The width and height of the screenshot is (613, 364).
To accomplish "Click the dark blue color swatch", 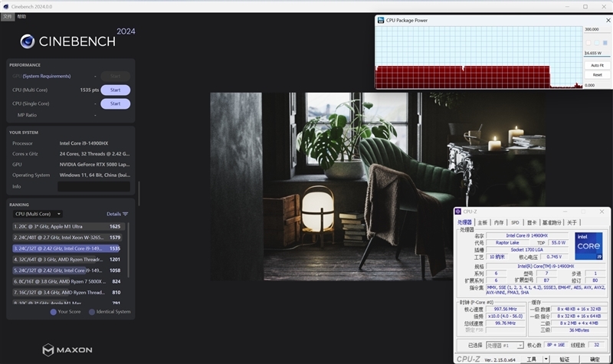I will click(605, 43).
